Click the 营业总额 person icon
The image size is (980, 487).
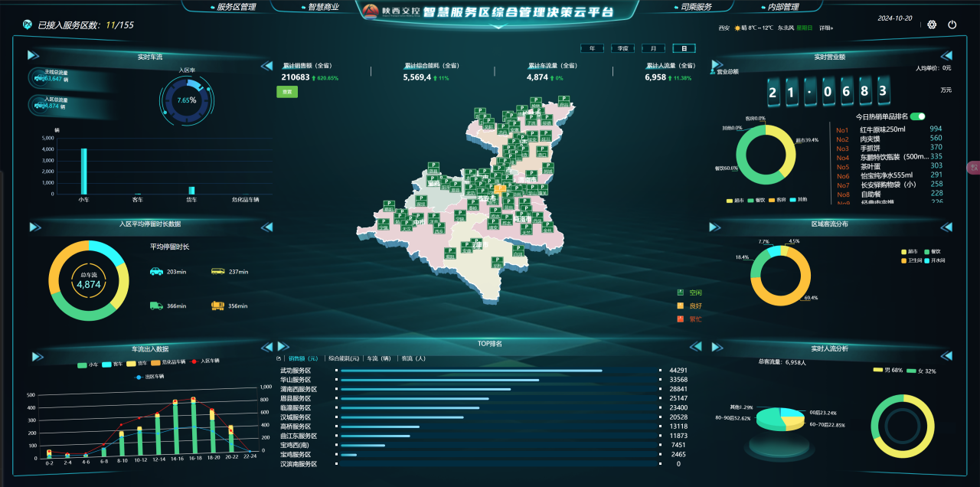click(x=713, y=71)
